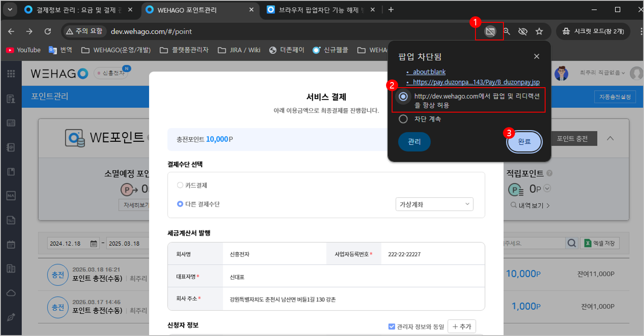Collapse the WE포인트 panel with the chevron
Image resolution: width=644 pixels, height=336 pixels.
(x=610, y=138)
